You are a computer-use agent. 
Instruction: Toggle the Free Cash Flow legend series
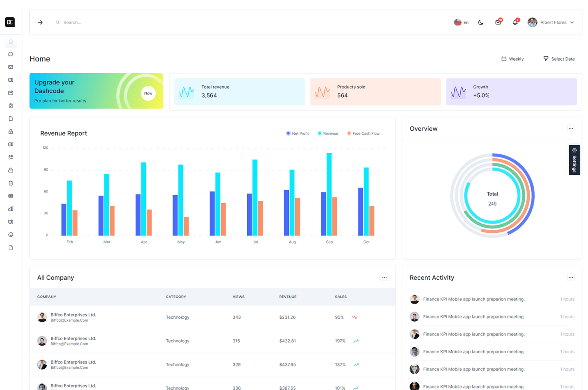(x=363, y=134)
